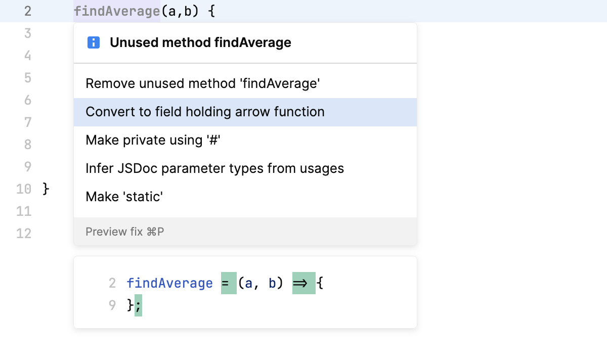Viewport: 607px width, 364px height.
Task: Click preview line number 9
Action: click(112, 305)
